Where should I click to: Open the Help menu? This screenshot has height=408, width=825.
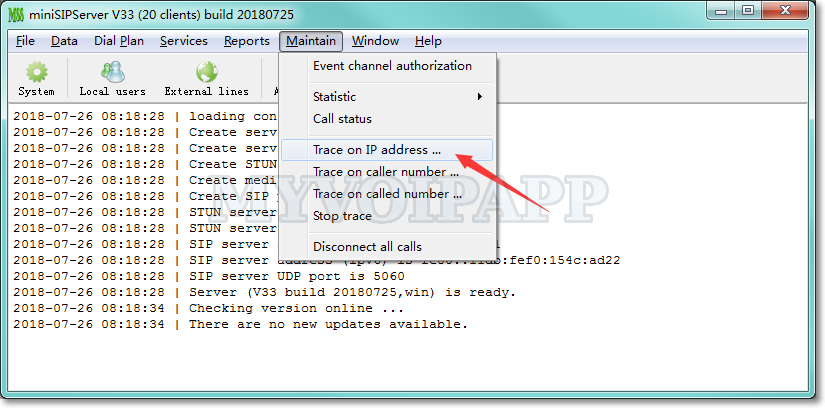[x=428, y=41]
